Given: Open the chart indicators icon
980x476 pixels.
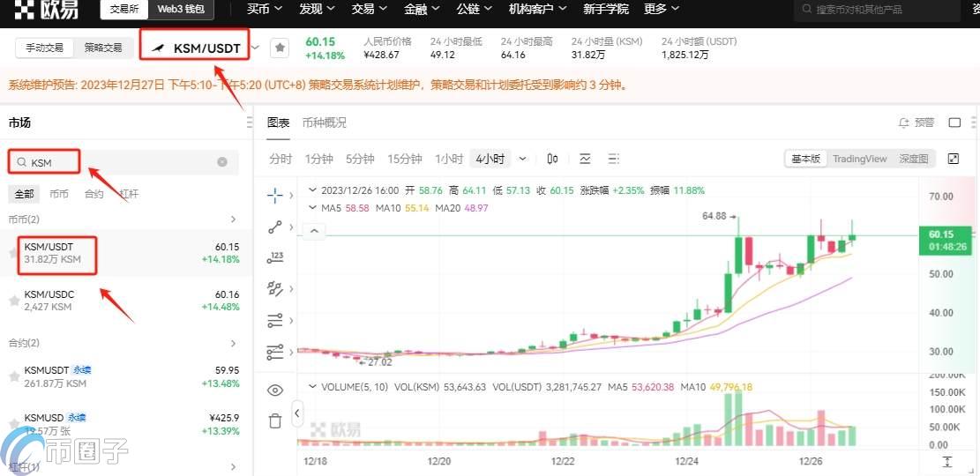Looking at the screenshot, I should [585, 159].
